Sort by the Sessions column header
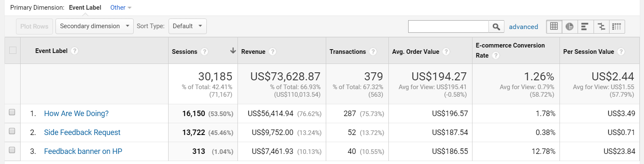This screenshot has height=164, width=644. click(185, 52)
